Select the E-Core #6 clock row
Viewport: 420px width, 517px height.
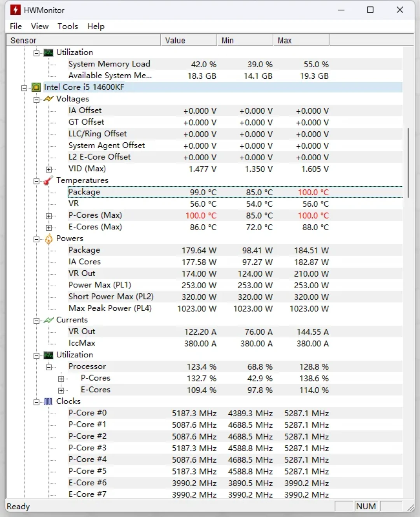(235, 483)
